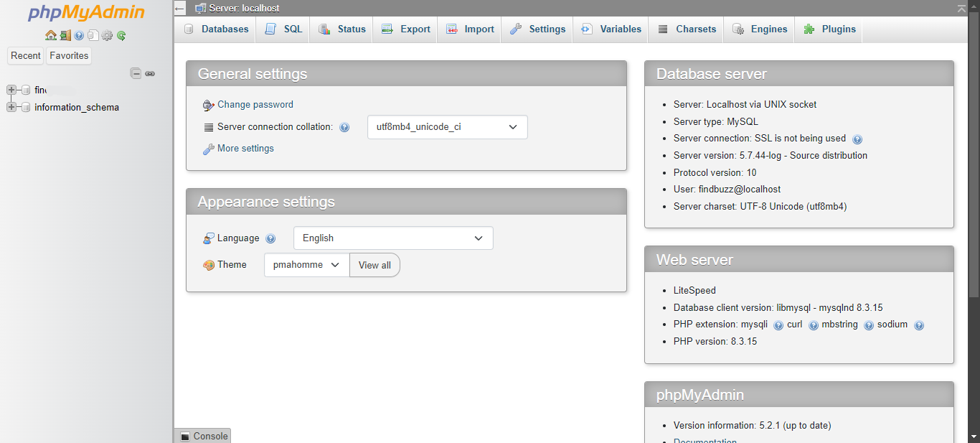Screen dimensions: 980x443
Task: Click help icon beside Server connection collation
Action: click(x=344, y=128)
